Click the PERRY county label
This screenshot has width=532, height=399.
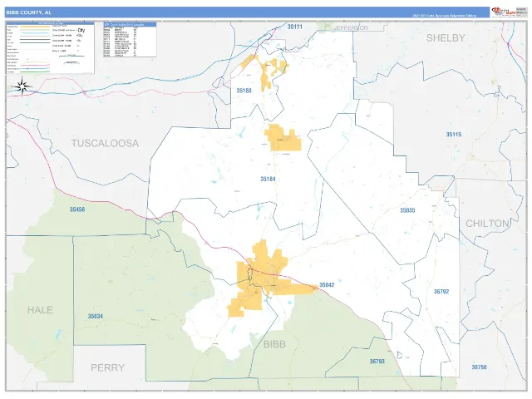click(x=107, y=367)
